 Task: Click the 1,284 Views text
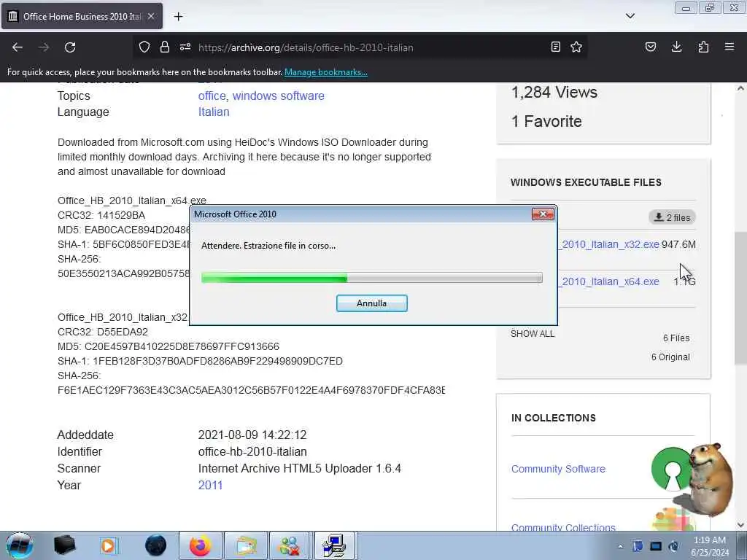554,92
